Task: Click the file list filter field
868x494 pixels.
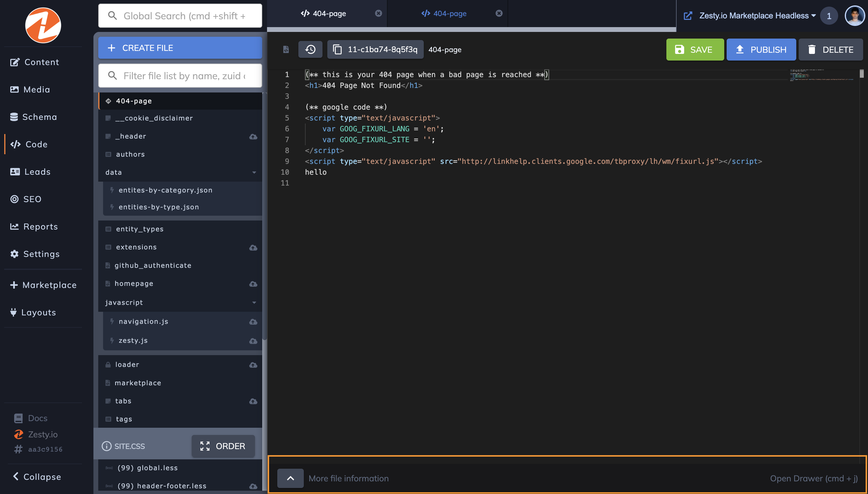Action: pos(180,76)
